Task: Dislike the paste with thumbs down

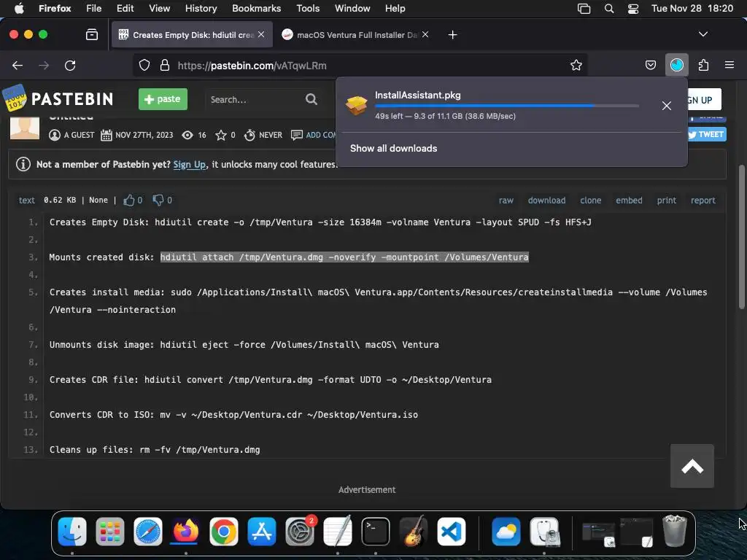Action: 158,200
